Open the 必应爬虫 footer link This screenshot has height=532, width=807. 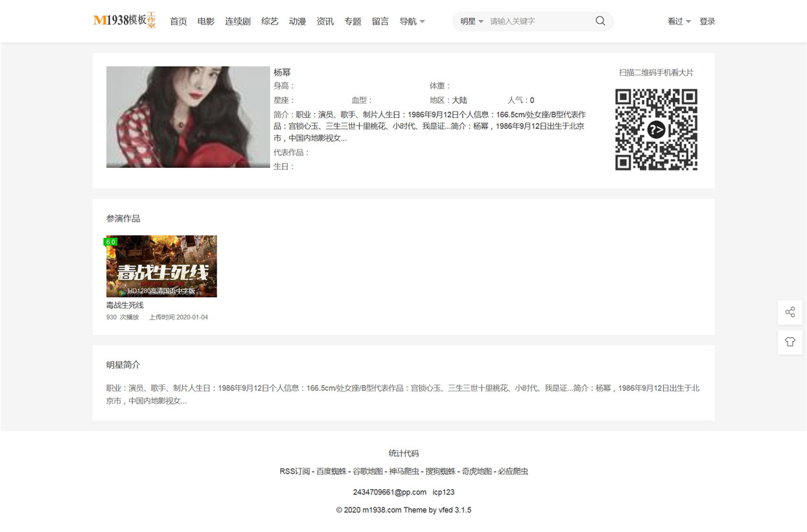(513, 472)
